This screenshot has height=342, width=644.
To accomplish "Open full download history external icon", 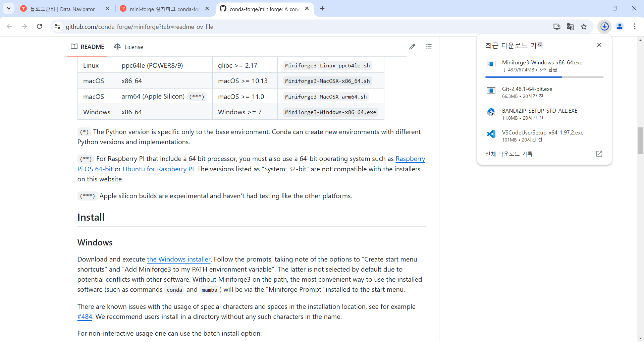I will tap(599, 154).
